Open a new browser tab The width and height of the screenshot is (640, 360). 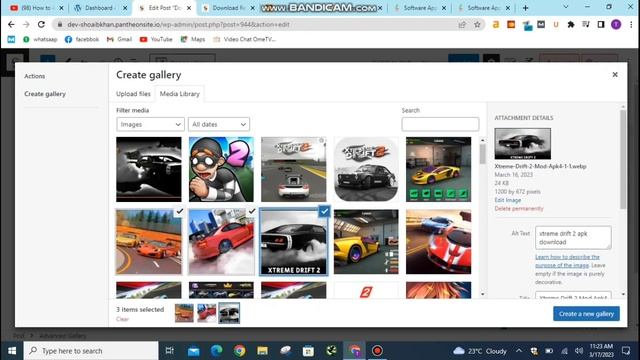point(525,8)
